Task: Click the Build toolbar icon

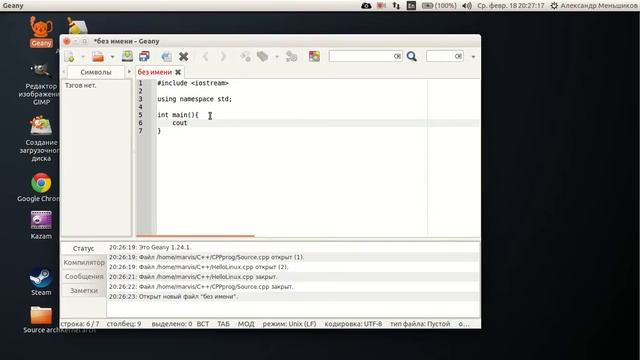Action: (x=263, y=56)
